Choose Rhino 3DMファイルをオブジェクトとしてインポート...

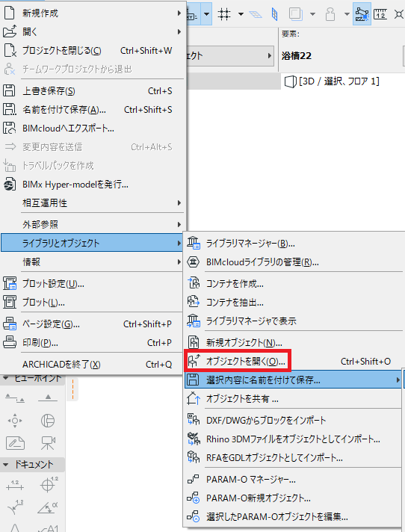(294, 439)
